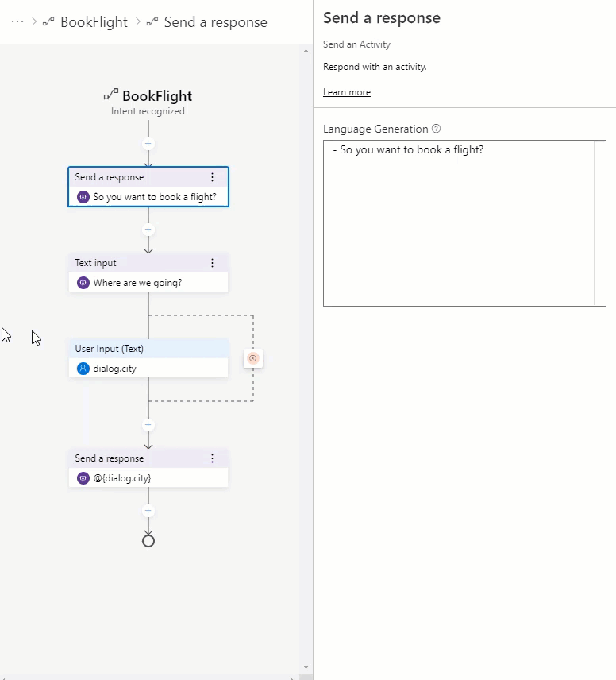Open more options on Text input node
Screen dimensions: 616x680
click(x=212, y=263)
